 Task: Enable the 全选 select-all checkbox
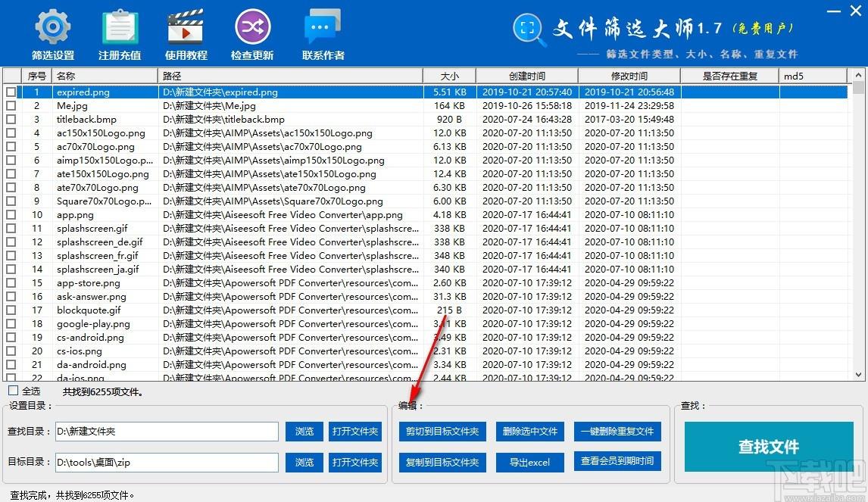(14, 391)
